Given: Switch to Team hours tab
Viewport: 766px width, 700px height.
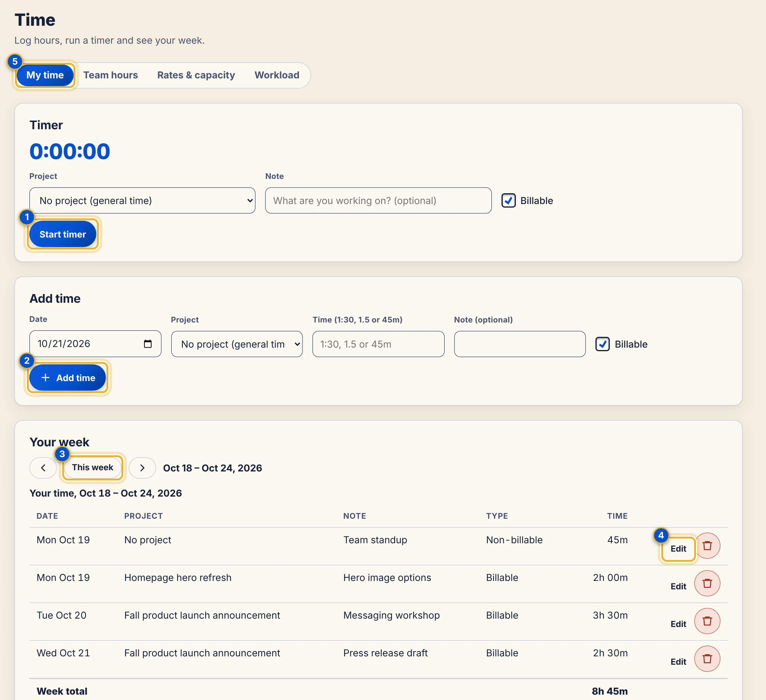Looking at the screenshot, I should [x=111, y=75].
